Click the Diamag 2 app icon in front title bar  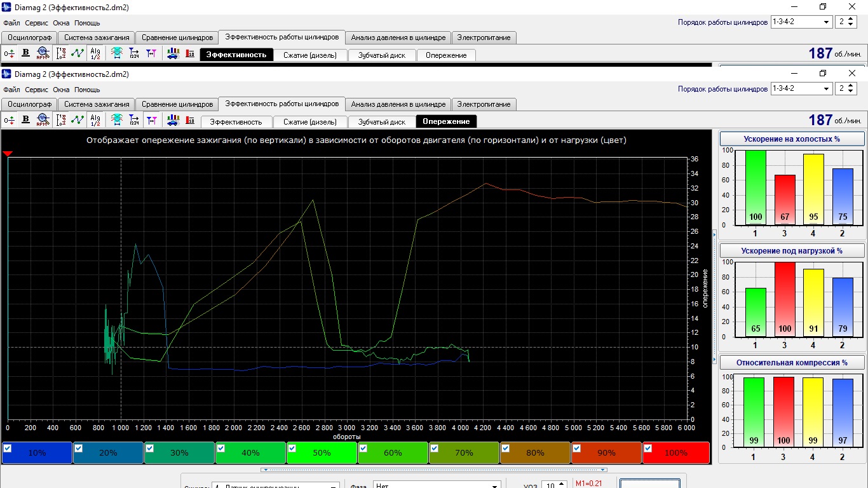6,74
